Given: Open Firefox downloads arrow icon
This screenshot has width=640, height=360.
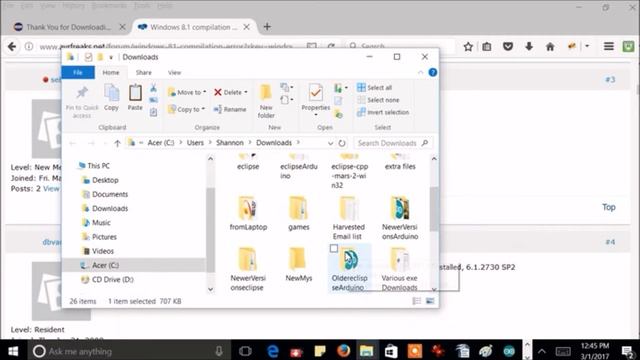Looking at the screenshot, I should (529, 47).
